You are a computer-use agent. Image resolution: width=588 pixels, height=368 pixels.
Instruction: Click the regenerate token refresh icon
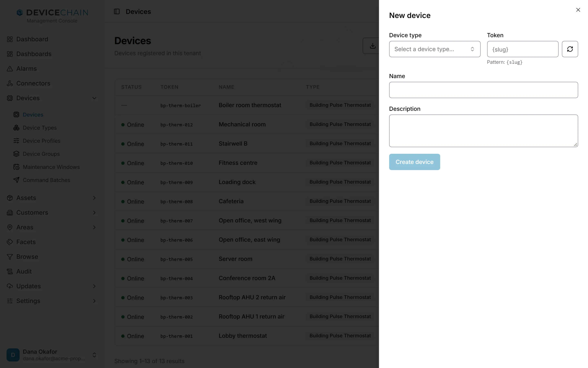point(570,49)
